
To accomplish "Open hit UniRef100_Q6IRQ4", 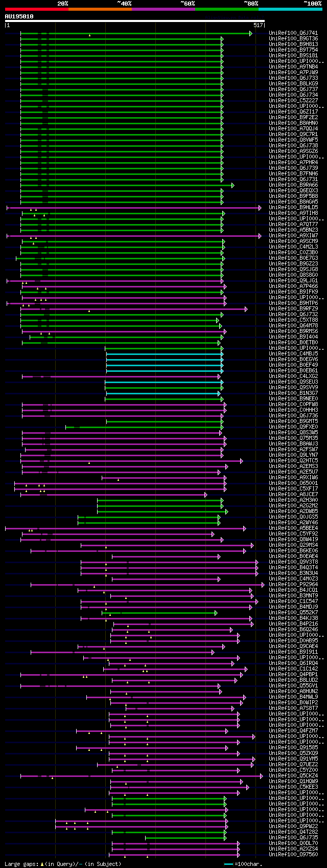I will coord(293,663).
